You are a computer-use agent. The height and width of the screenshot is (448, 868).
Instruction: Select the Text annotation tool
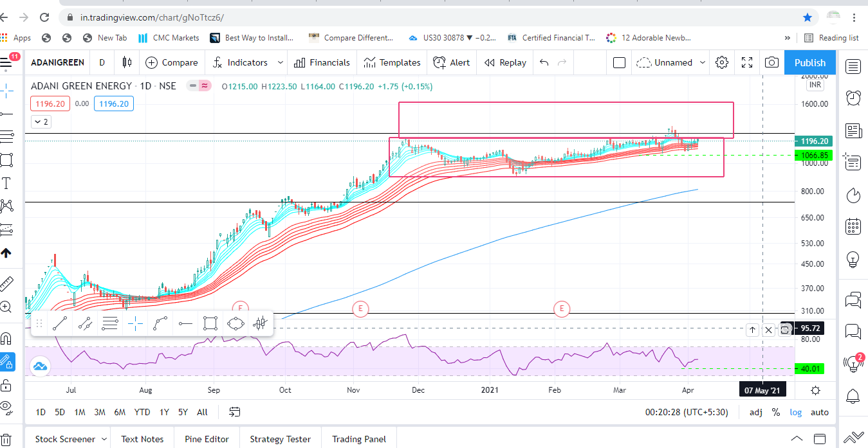pyautogui.click(x=6, y=183)
